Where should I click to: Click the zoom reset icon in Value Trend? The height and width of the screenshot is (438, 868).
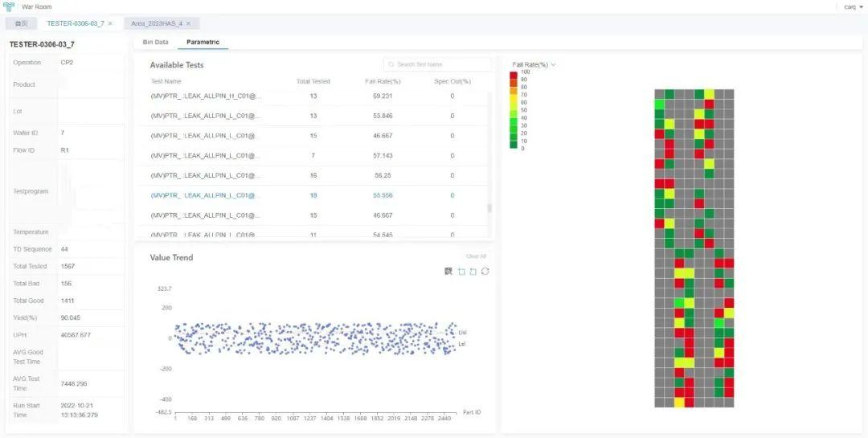point(473,272)
